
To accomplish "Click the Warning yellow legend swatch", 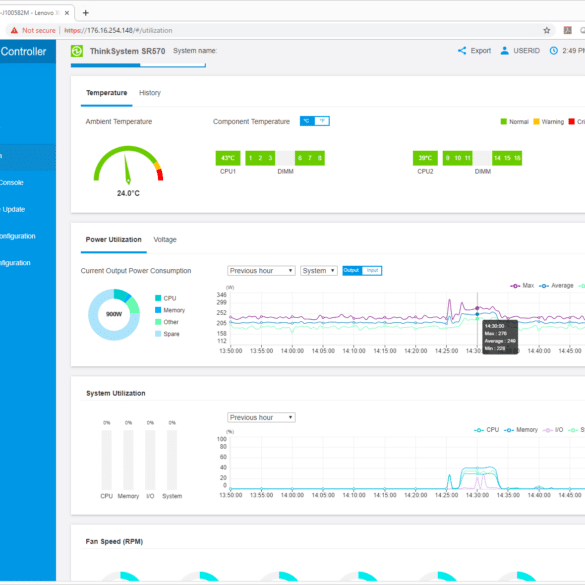I will (x=536, y=122).
